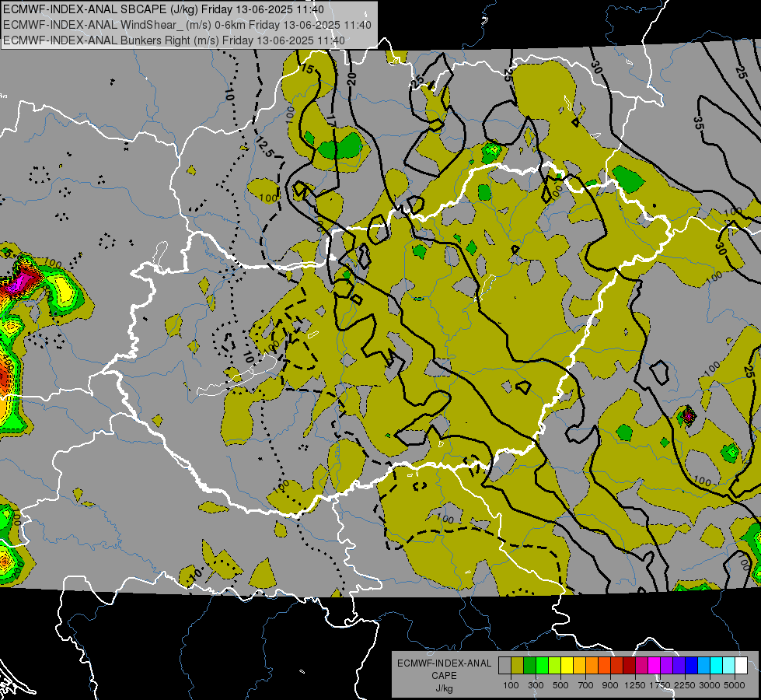
Task: Select the pure blue legend swatch
Action: point(692,666)
